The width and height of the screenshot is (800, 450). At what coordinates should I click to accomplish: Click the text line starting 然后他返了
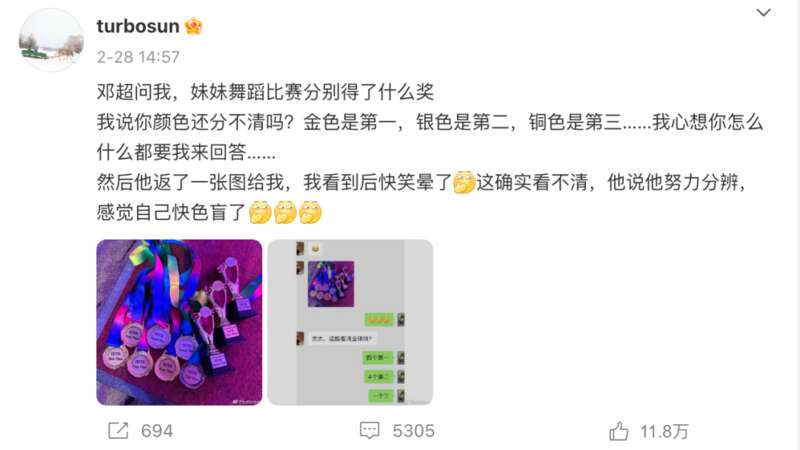[x=421, y=182]
